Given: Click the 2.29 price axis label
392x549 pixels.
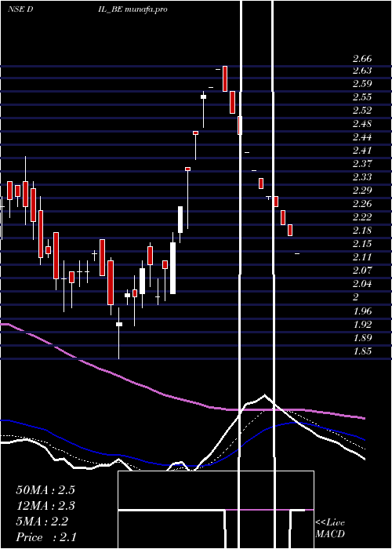Looking at the screenshot, I should [362, 190].
